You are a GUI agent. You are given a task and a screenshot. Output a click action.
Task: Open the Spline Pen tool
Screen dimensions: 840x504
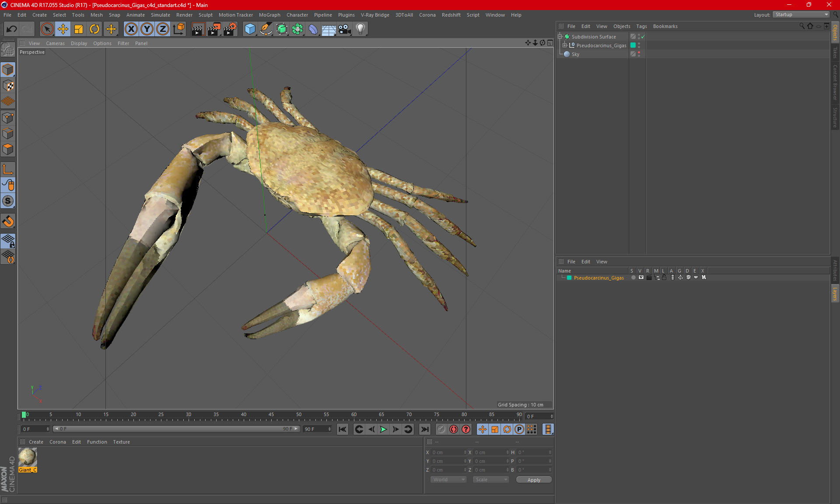pos(266,29)
